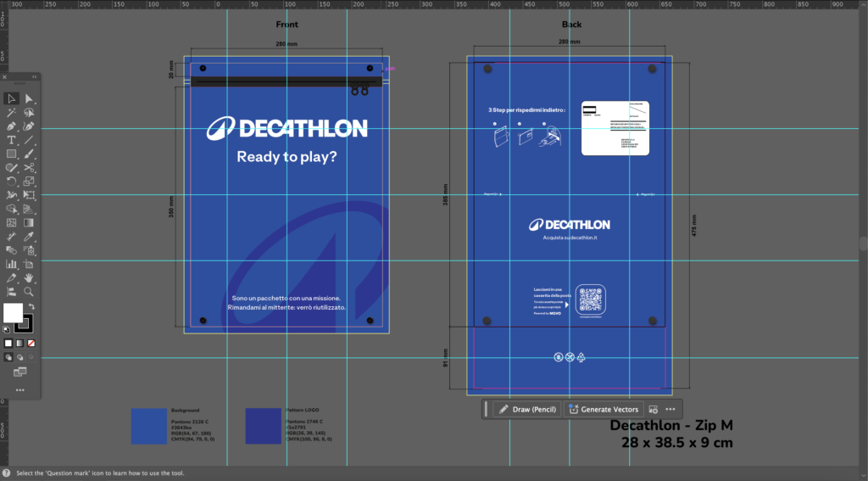
Task: Select the Direct Selection tool
Action: pos(29,99)
